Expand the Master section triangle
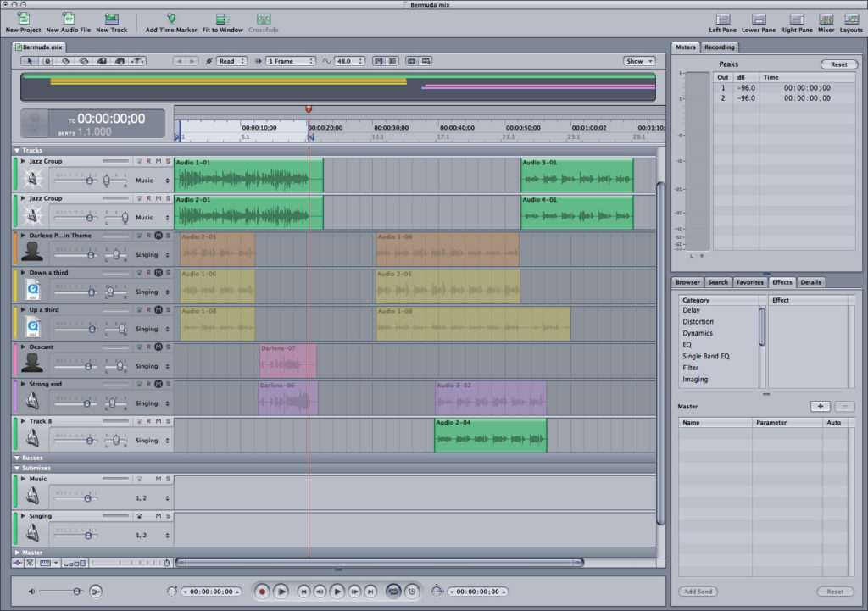 pyautogui.click(x=17, y=553)
